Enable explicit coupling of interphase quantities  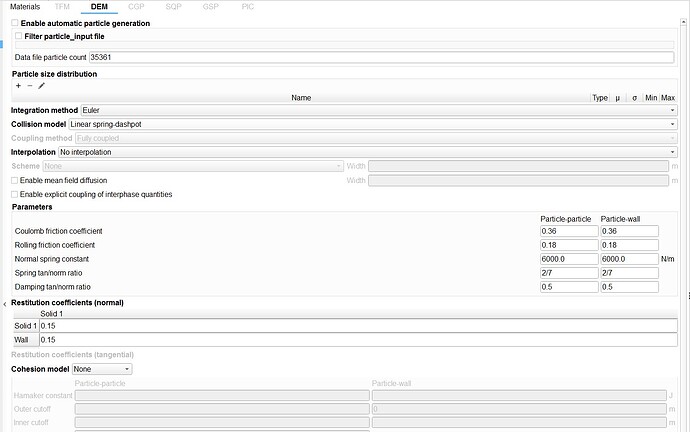(15, 194)
